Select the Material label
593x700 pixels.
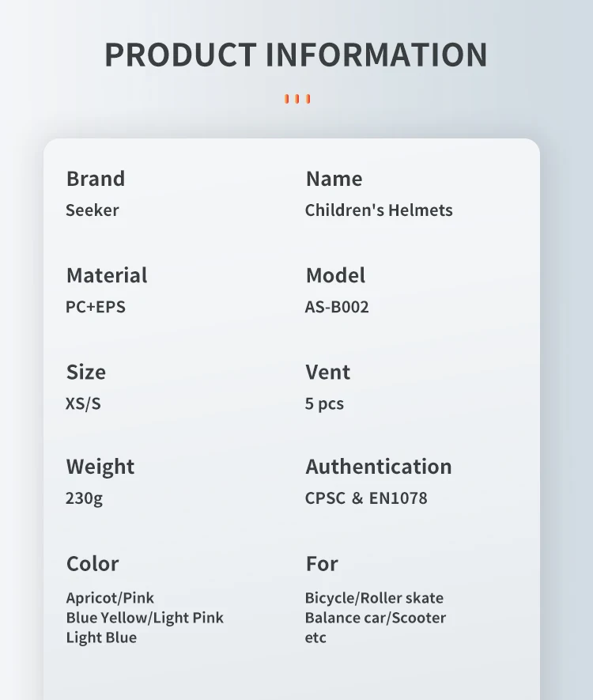pos(107,275)
